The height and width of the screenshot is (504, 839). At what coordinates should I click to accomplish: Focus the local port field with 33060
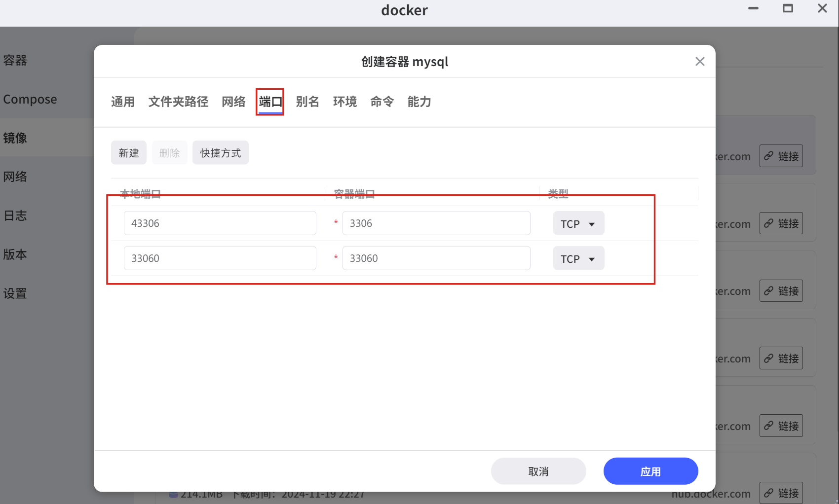[x=220, y=258]
